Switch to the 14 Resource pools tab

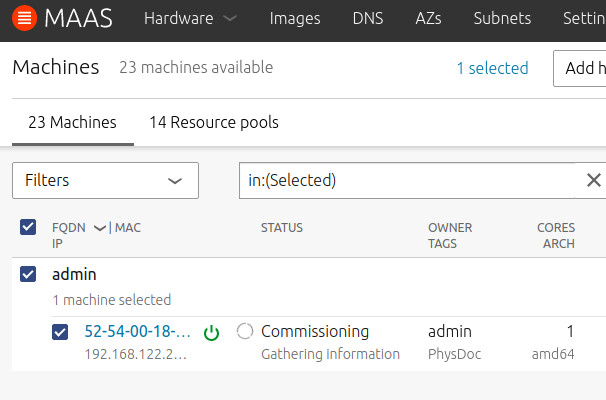(213, 123)
